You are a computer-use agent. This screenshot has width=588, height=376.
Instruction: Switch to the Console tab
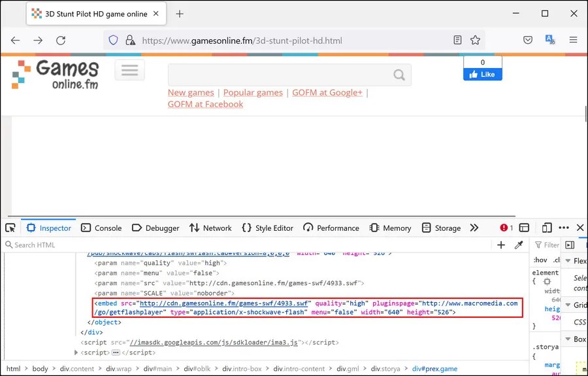[101, 228]
